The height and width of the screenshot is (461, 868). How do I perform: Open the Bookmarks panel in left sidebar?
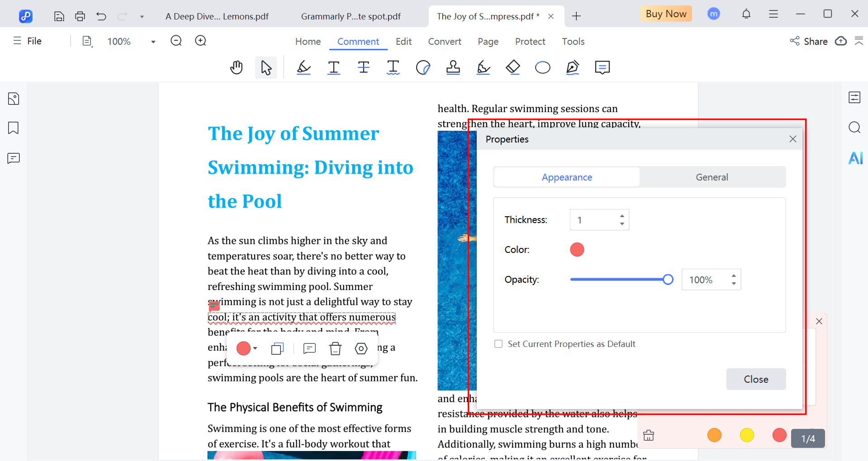[14, 128]
